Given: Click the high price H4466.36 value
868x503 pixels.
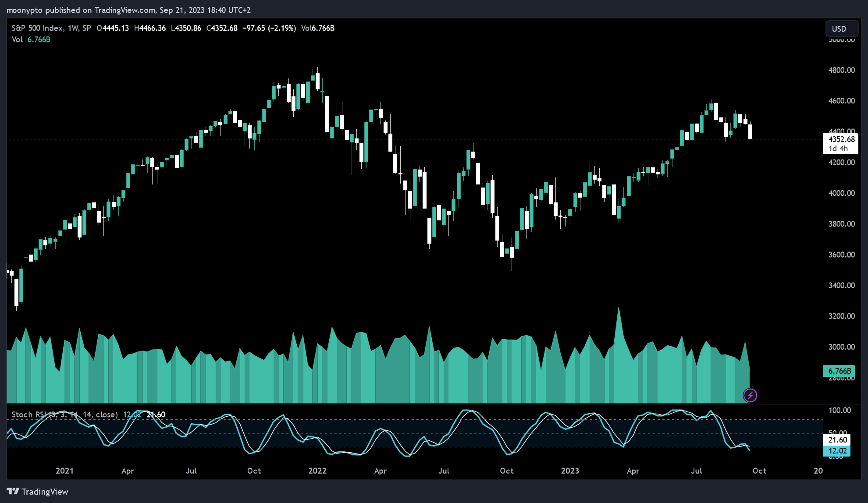Looking at the screenshot, I should [x=150, y=28].
